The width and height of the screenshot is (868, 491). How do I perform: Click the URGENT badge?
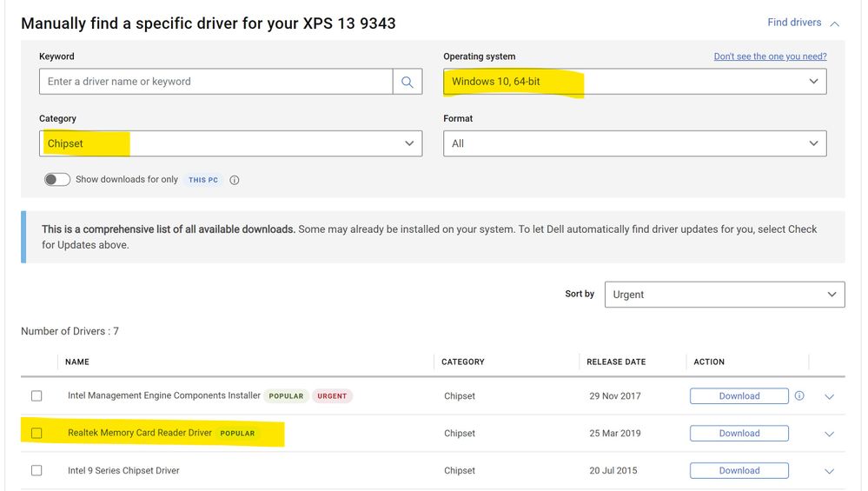(x=332, y=395)
